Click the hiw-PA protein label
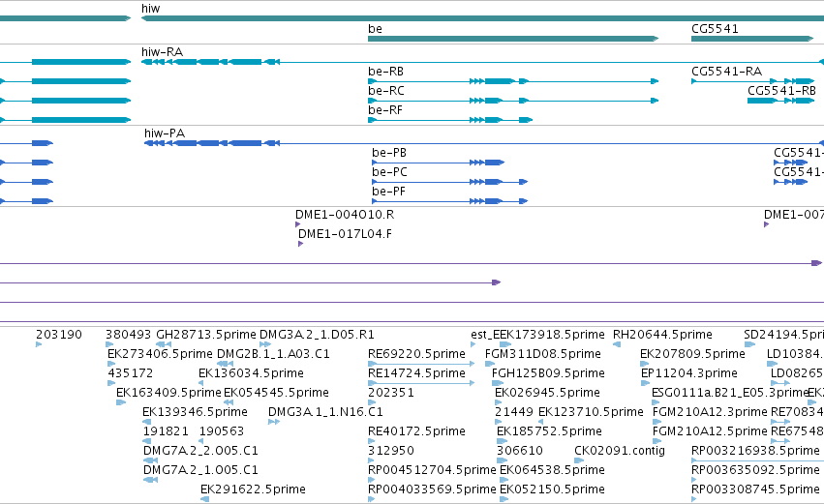The image size is (824, 504). pyautogui.click(x=165, y=133)
